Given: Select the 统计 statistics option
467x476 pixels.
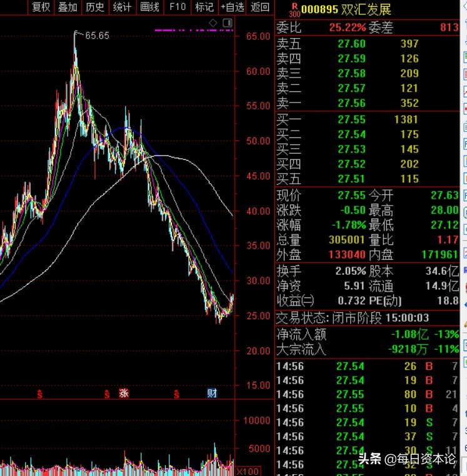Looking at the screenshot, I should click(x=122, y=7).
